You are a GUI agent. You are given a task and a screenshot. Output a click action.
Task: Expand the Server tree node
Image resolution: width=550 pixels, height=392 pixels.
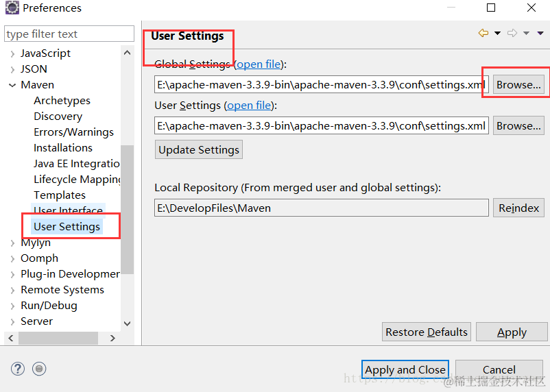[x=12, y=322]
